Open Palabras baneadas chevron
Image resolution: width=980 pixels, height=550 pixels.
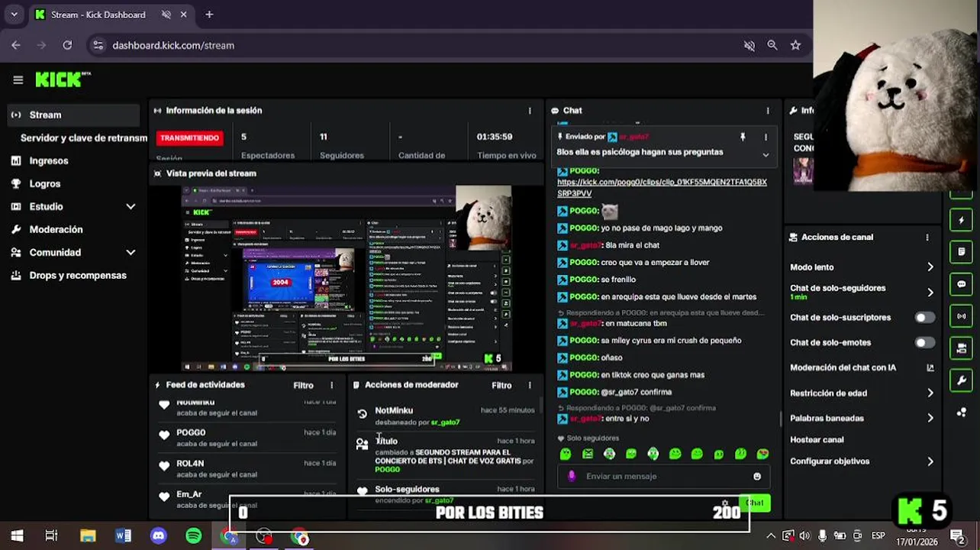click(930, 418)
